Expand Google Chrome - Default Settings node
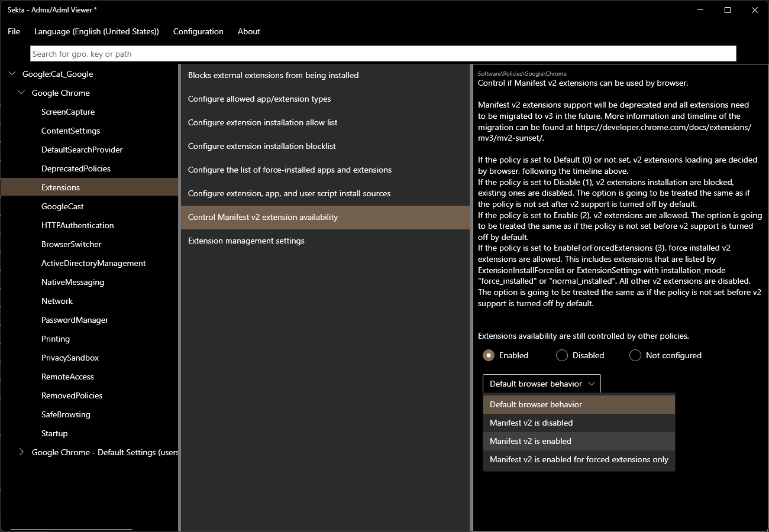This screenshot has width=769, height=532. point(21,452)
